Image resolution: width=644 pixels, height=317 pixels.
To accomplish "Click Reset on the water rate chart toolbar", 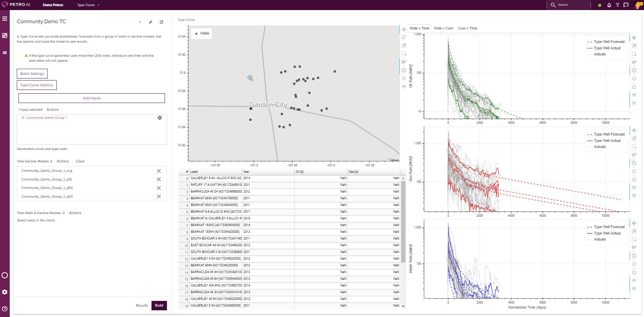I will [x=634, y=264].
